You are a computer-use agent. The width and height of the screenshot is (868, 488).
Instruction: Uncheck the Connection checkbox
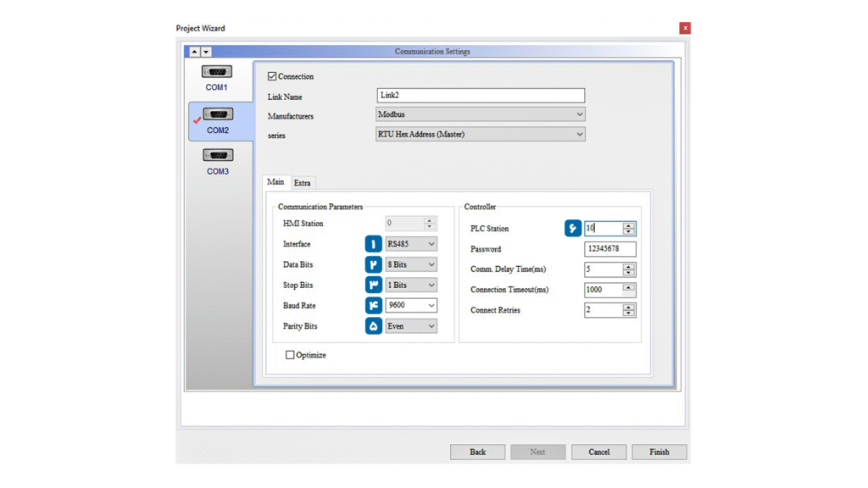click(272, 76)
